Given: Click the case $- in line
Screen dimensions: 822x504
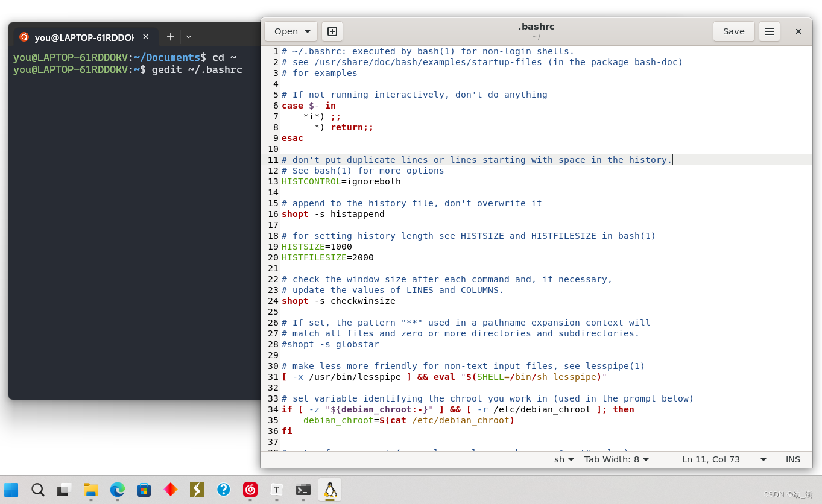Looking at the screenshot, I should point(309,106).
